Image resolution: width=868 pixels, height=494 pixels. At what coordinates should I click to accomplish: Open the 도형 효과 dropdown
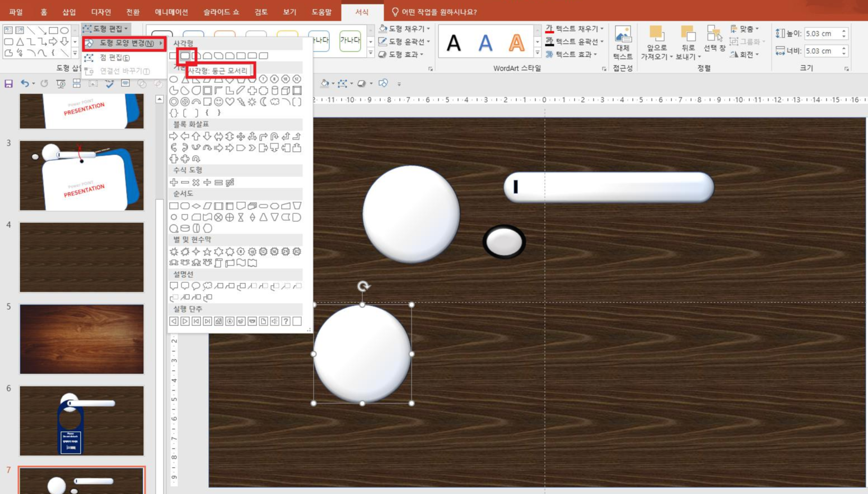401,54
